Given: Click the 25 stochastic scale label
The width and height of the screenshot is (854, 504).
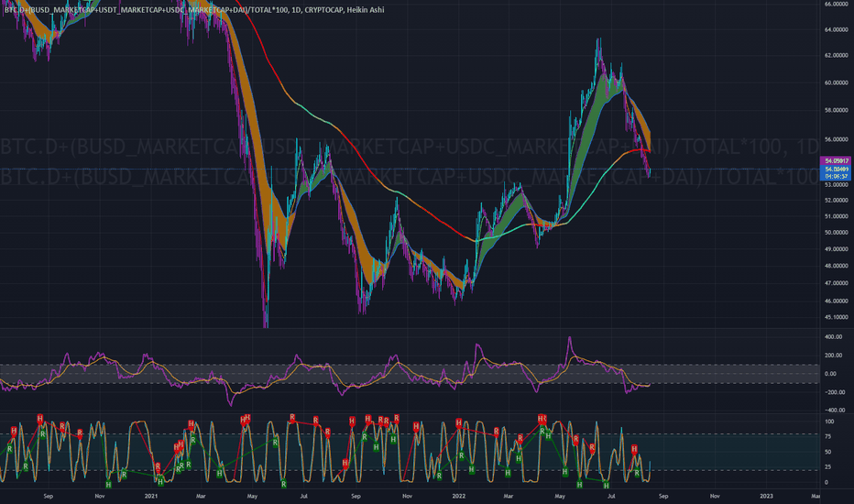Looking at the screenshot, I should point(827,467).
